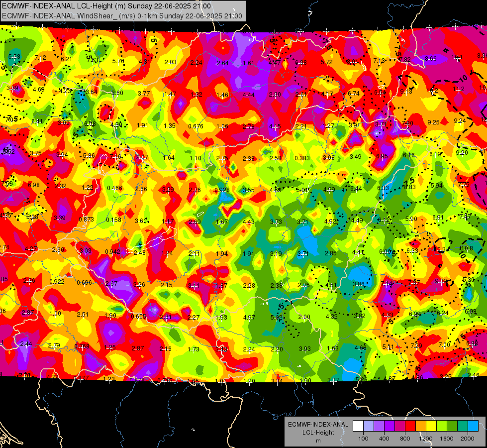Click the wind shear value 0.676

pos(195,126)
